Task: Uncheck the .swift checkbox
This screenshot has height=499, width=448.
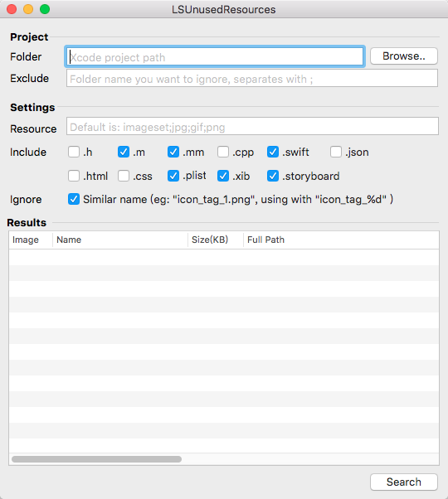Action: pyautogui.click(x=273, y=152)
